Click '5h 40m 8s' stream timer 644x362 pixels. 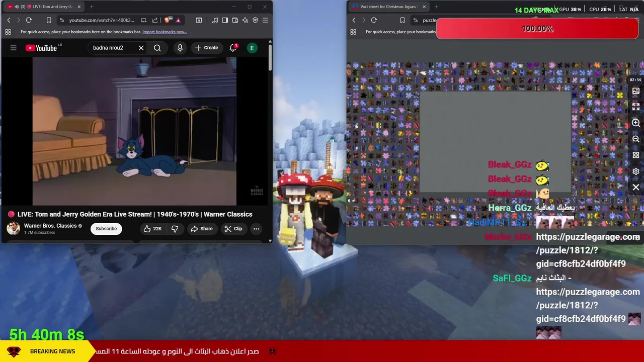click(47, 334)
